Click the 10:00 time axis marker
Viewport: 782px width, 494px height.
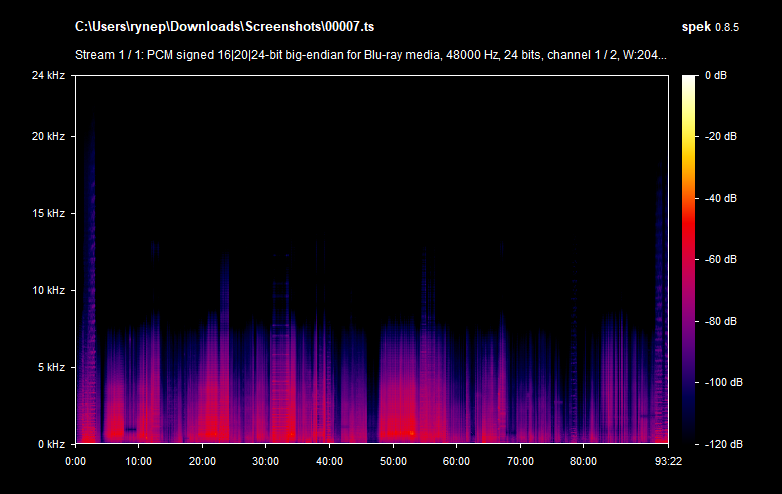point(138,461)
